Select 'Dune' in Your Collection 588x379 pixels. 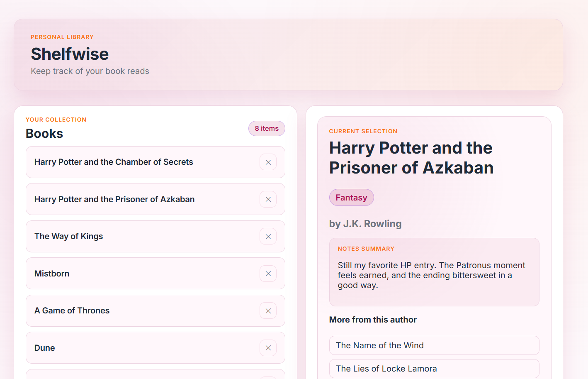pyautogui.click(x=124, y=347)
